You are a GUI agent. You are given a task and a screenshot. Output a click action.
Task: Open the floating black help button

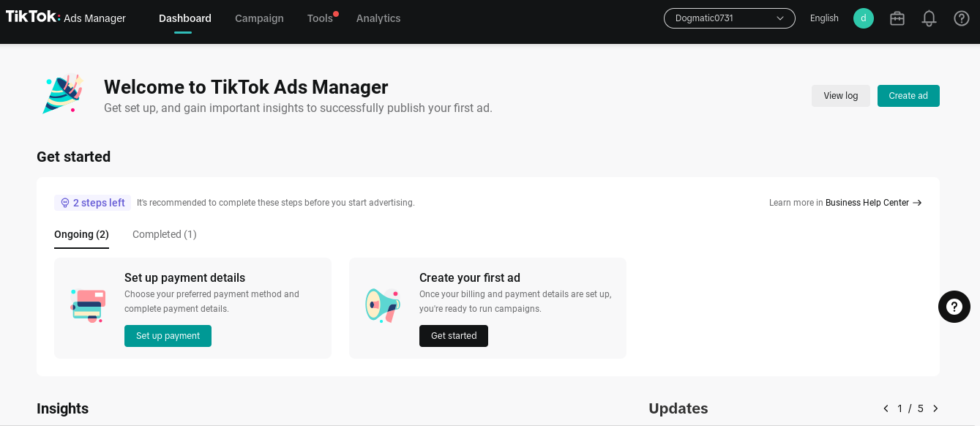tap(954, 307)
